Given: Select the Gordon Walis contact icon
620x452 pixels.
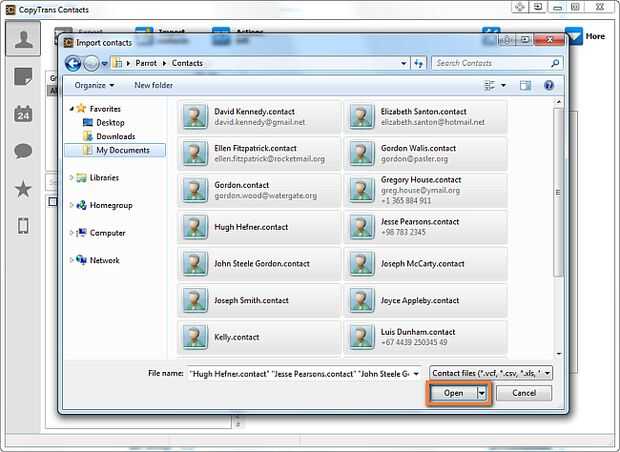Looking at the screenshot, I should tap(361, 153).
